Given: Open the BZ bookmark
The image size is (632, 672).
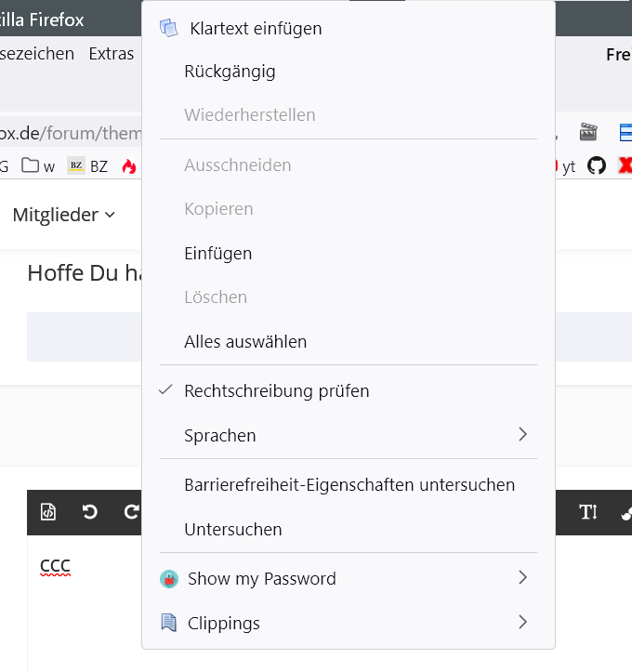Looking at the screenshot, I should 88,166.
